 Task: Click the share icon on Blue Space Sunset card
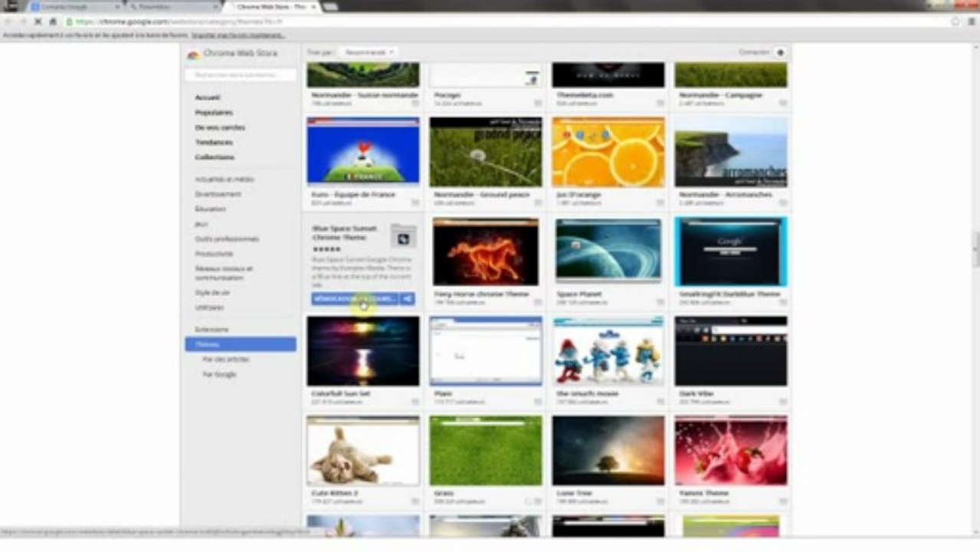pyautogui.click(x=408, y=298)
